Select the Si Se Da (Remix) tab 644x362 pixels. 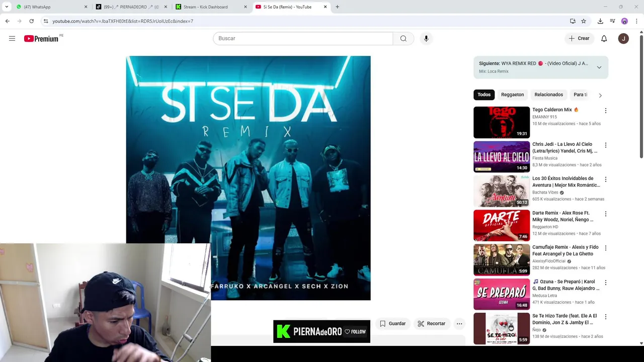(x=291, y=7)
